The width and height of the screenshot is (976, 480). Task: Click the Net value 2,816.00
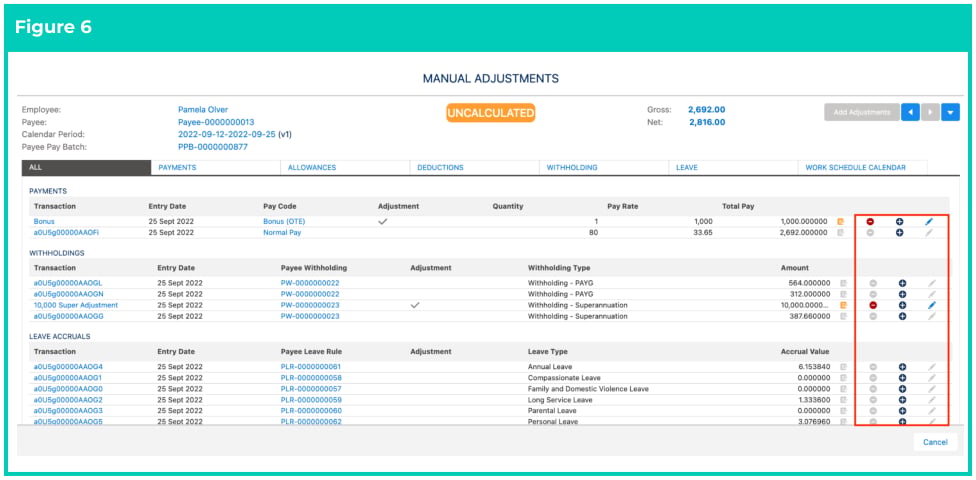pos(707,122)
